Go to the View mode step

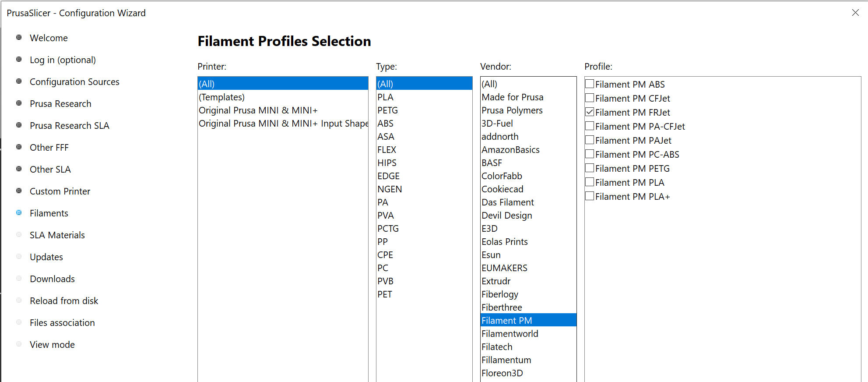coord(52,345)
